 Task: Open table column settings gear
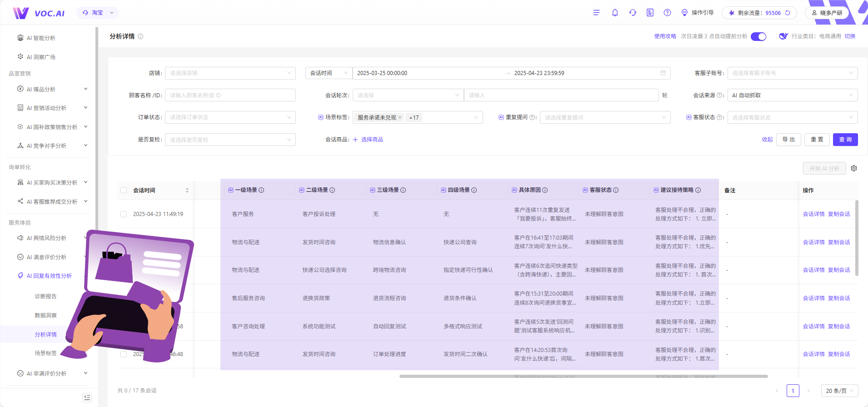point(854,168)
